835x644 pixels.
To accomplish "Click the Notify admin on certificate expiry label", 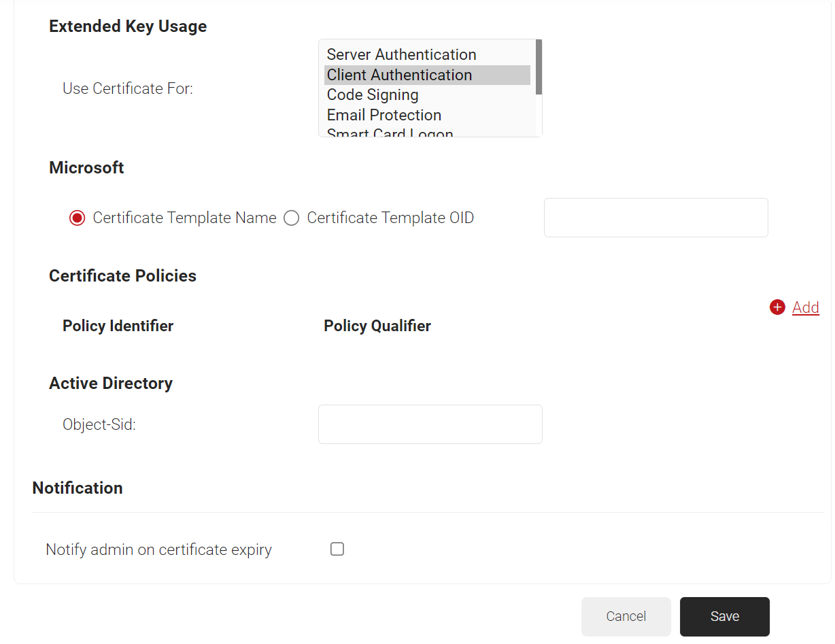I will 158,549.
